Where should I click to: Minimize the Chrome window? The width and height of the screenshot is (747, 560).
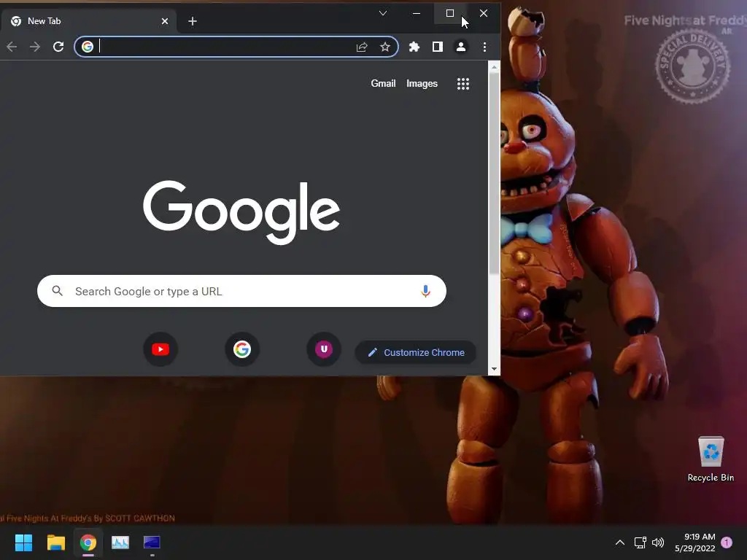click(417, 13)
